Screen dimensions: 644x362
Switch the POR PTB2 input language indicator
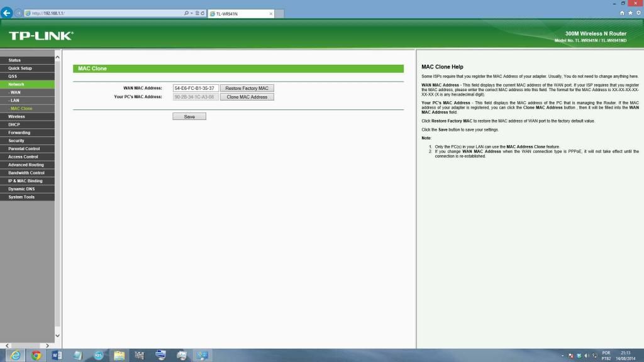(x=606, y=356)
